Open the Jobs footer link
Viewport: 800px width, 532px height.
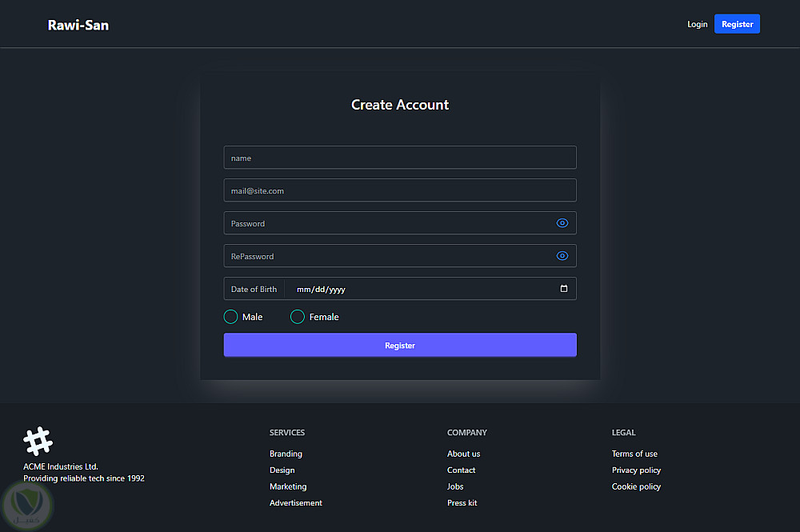(455, 486)
